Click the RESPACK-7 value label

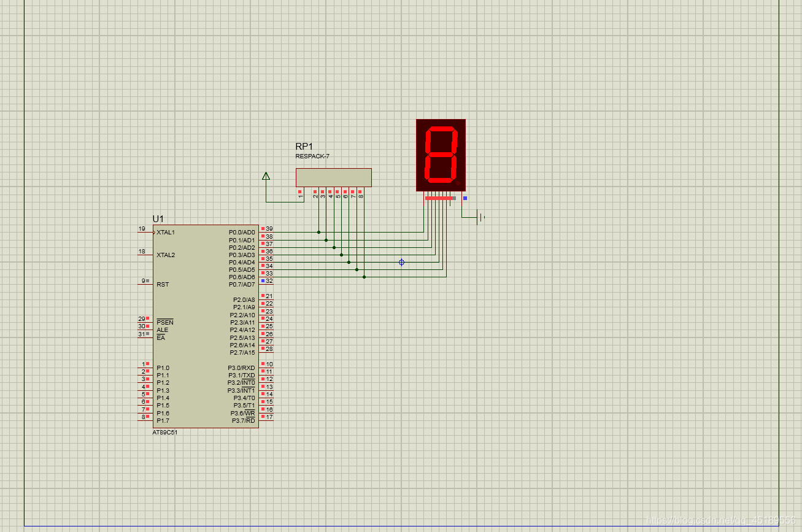pyautogui.click(x=312, y=156)
